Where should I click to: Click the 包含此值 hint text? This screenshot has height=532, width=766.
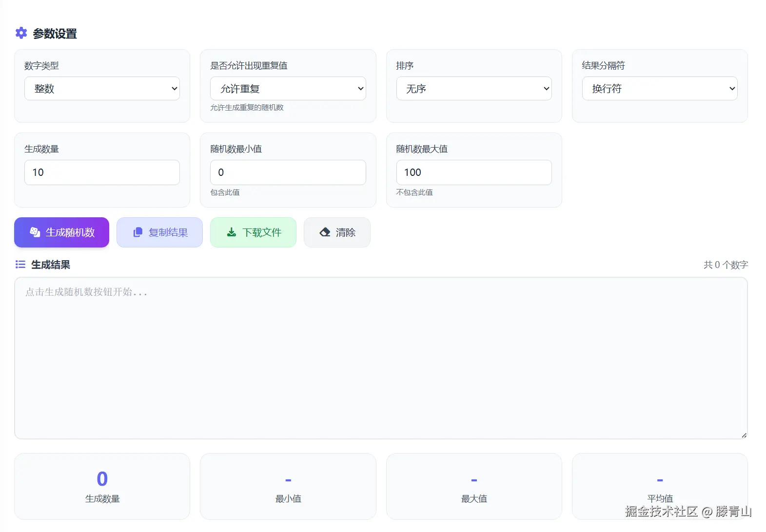coord(225,192)
